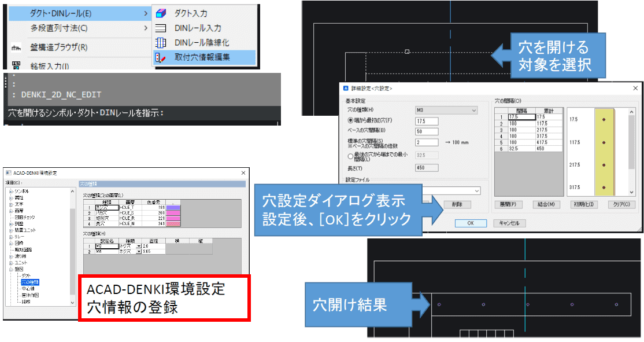Expand the 属性 tree node
The image size is (644, 342).
[x=11, y=198]
